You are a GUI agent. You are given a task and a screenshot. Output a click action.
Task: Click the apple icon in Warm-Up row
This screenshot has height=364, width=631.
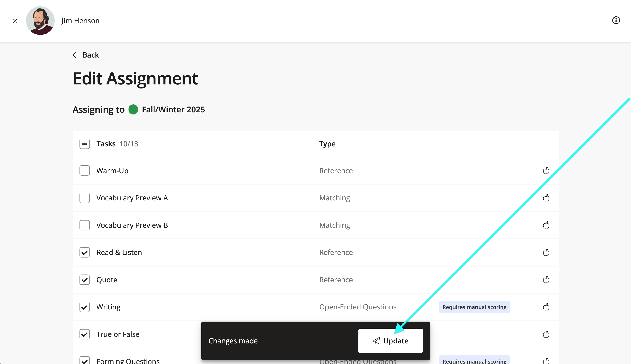546,171
